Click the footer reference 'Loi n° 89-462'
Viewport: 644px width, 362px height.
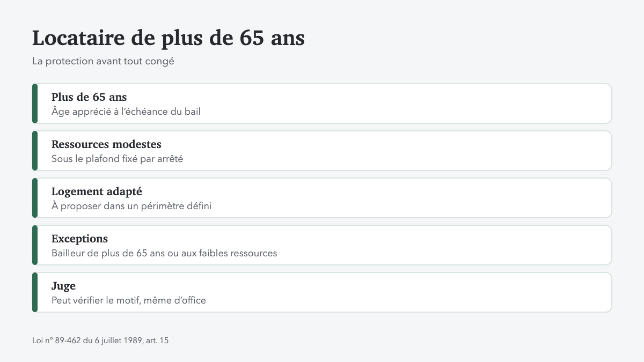coord(56,341)
